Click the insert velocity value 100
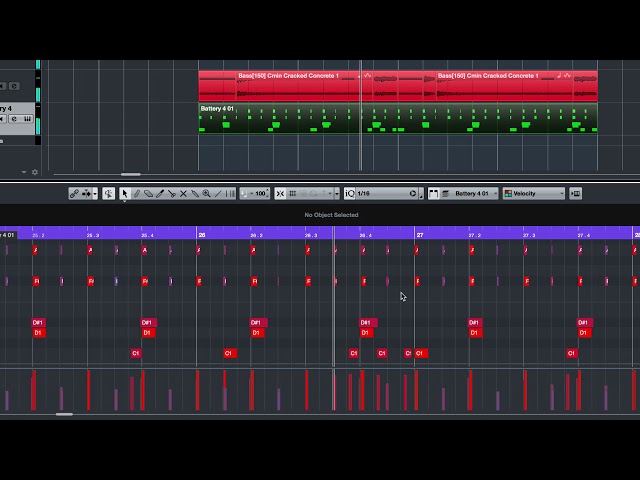 click(x=260, y=193)
